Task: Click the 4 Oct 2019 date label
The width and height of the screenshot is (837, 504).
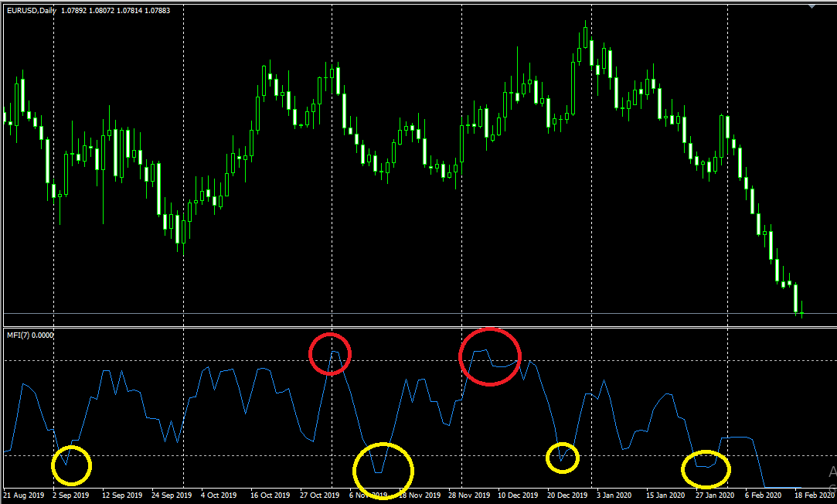Action: (x=219, y=495)
